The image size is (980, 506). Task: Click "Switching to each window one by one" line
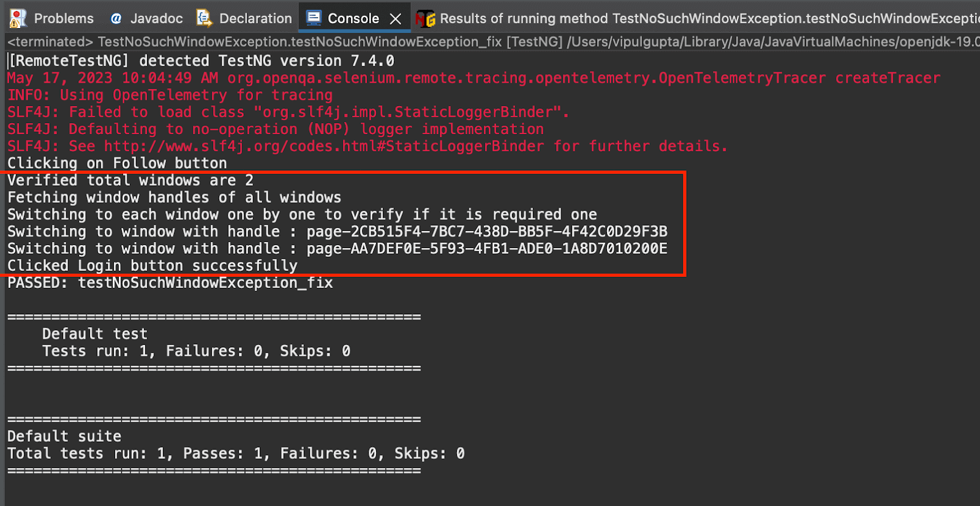point(302,214)
